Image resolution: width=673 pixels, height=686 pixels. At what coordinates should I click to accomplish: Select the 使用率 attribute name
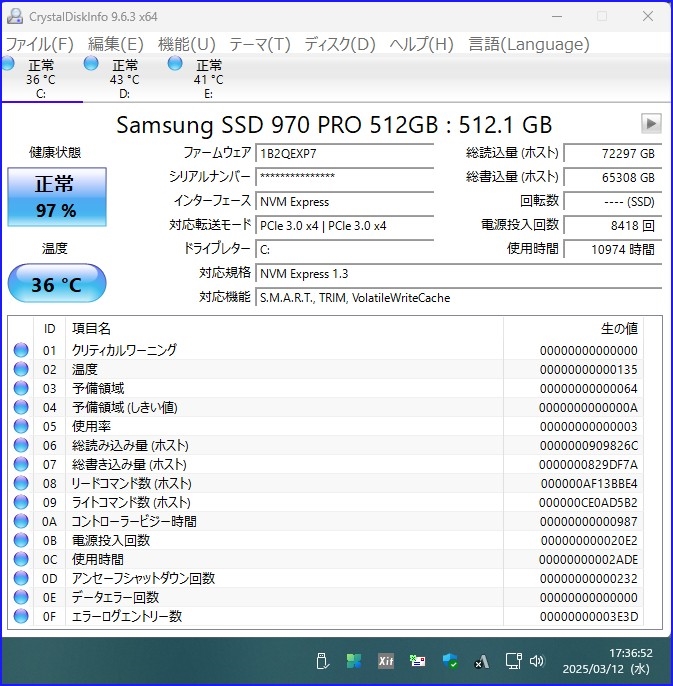[91, 426]
